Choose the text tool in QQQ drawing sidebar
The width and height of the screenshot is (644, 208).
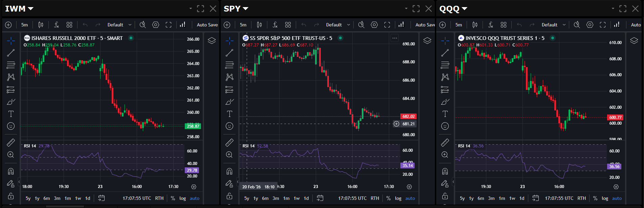tap(445, 114)
